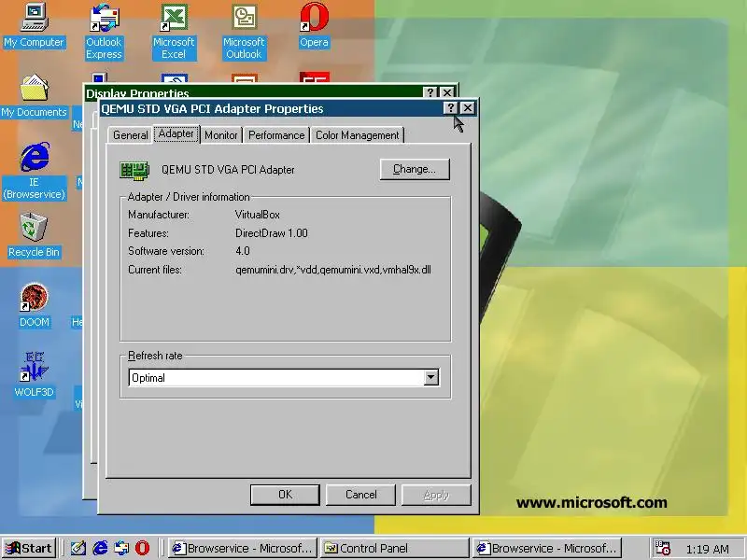The width and height of the screenshot is (747, 560).
Task: Open the Refresh rate dropdown arrow
Action: click(431, 378)
